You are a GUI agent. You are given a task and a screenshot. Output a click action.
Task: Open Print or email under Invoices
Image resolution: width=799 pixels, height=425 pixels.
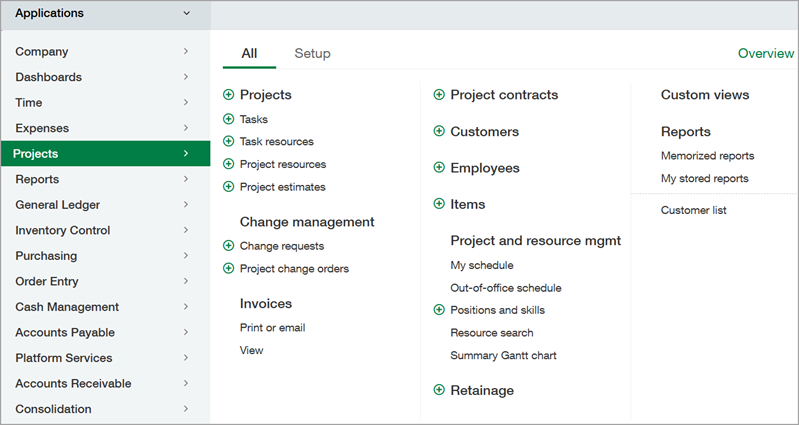[272, 327]
